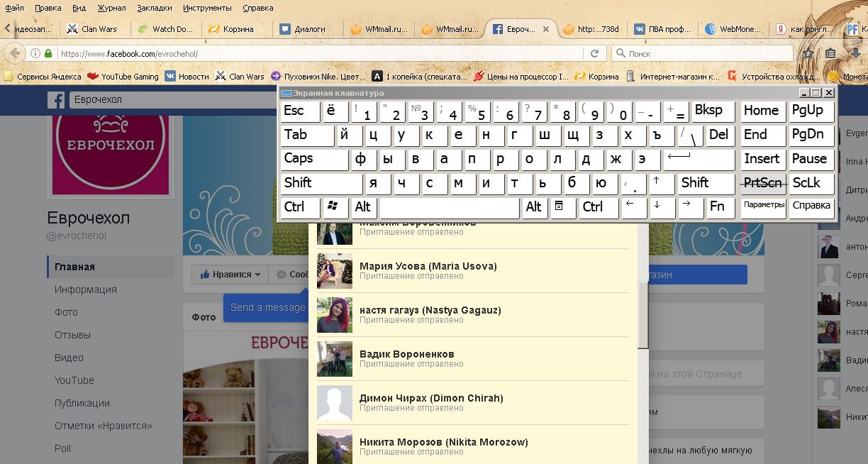Open Отзывы in the page sidebar
This screenshot has height=464, width=868.
click(72, 335)
